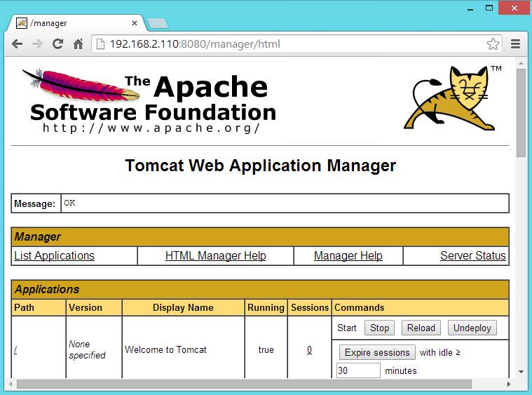Open the Server Status link
The image size is (532, 395).
[x=473, y=255]
